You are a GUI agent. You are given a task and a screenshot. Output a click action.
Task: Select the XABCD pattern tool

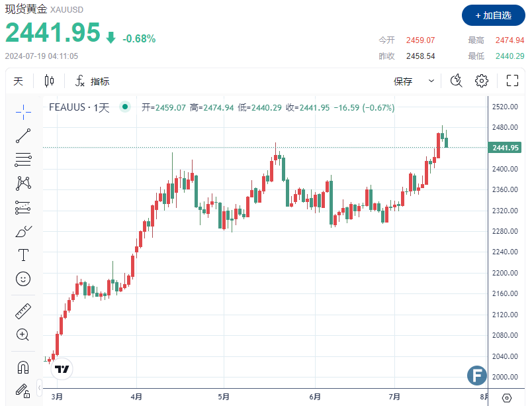click(23, 183)
